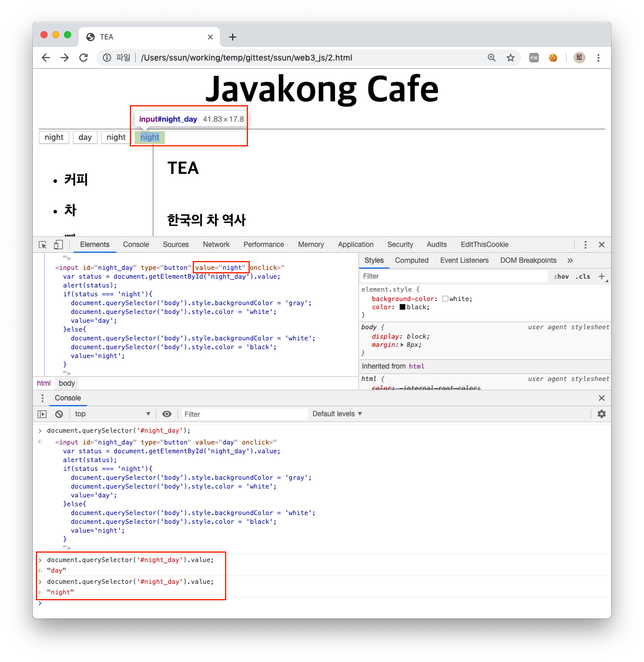The image size is (644, 662).
Task: Expand the margin property value
Action: 402,345
